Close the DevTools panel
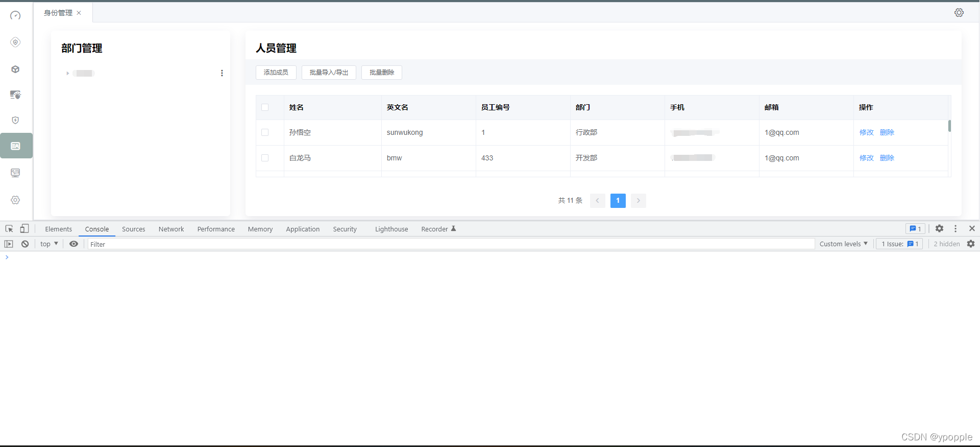 tap(972, 229)
